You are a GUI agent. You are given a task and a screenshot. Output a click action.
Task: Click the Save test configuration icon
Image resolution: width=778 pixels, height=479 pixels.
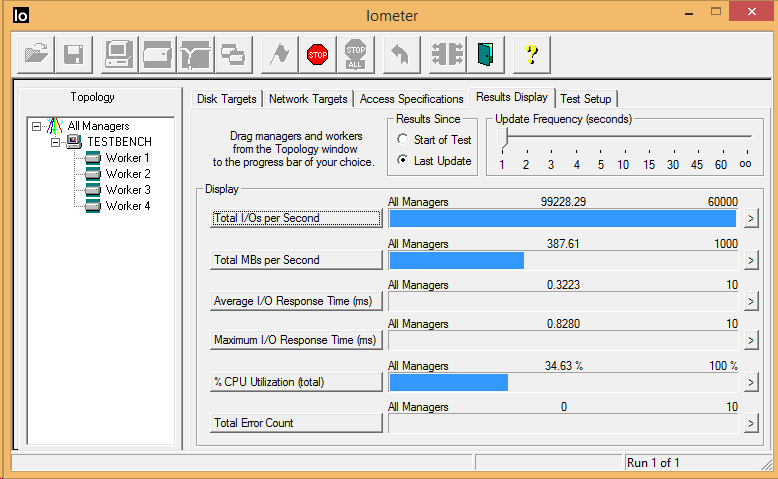point(72,54)
